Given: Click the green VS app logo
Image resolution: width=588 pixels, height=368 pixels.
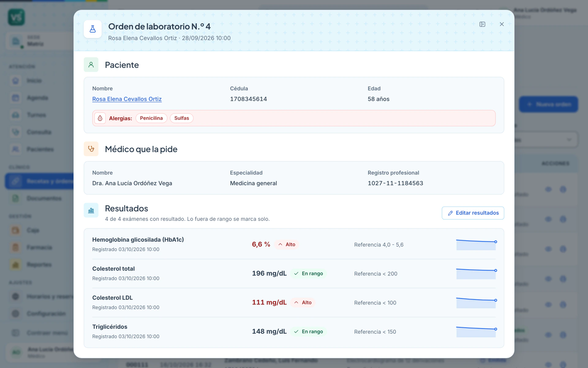Looking at the screenshot, I should [16, 17].
